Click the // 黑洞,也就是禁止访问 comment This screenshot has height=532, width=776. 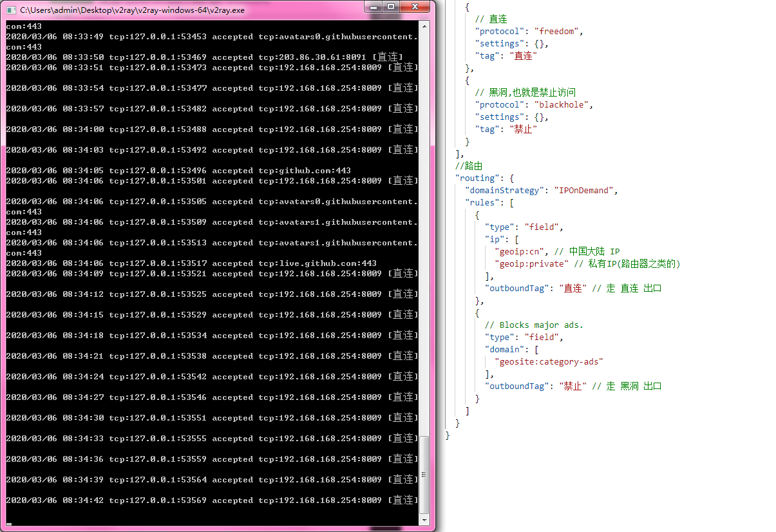[525, 92]
